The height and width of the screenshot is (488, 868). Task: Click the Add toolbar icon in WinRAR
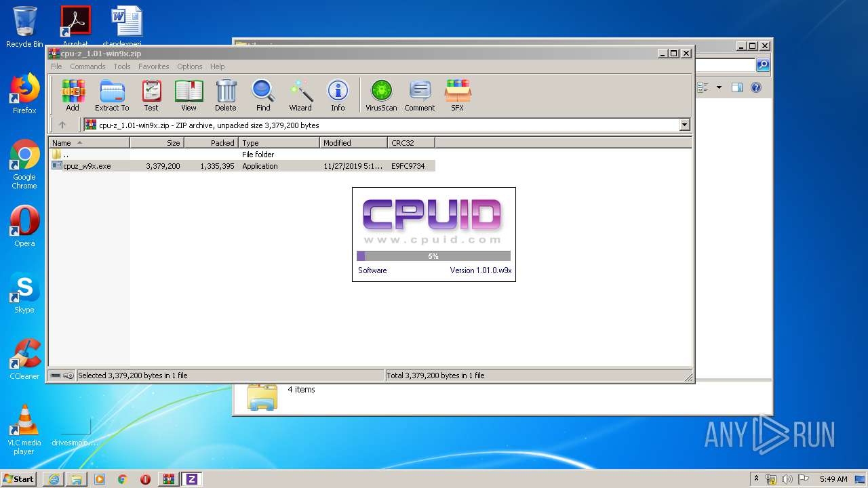pyautogui.click(x=73, y=95)
